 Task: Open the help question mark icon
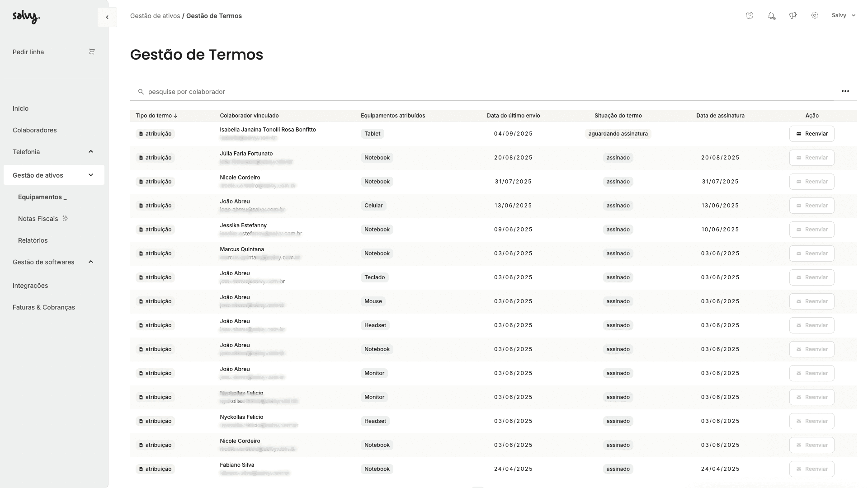tap(750, 15)
